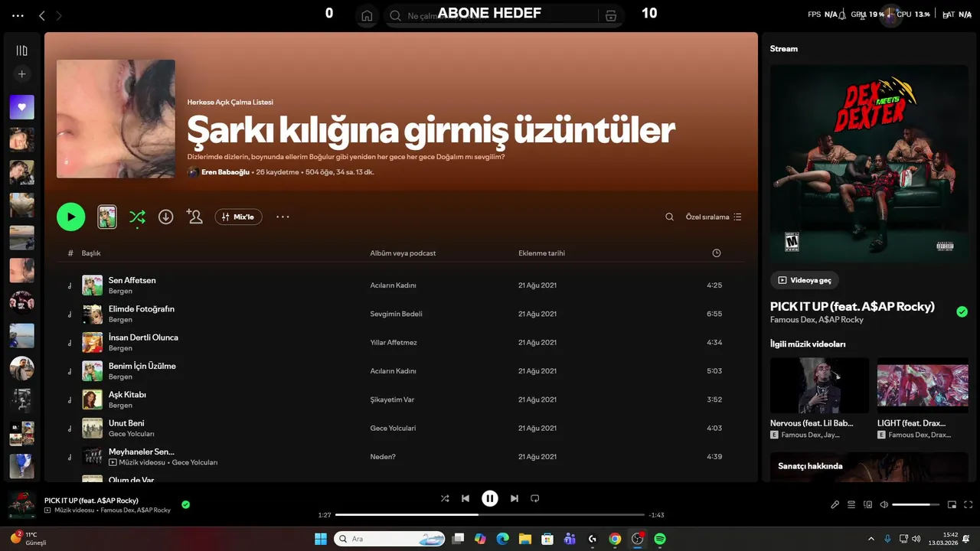980x551 pixels.
Task: Open playlist more options ellipsis
Action: pyautogui.click(x=283, y=217)
